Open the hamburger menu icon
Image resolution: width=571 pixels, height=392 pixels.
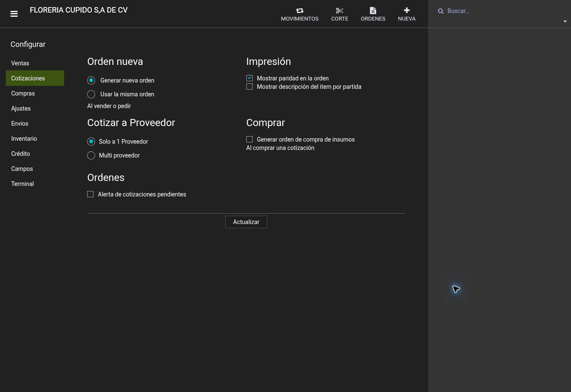[14, 14]
